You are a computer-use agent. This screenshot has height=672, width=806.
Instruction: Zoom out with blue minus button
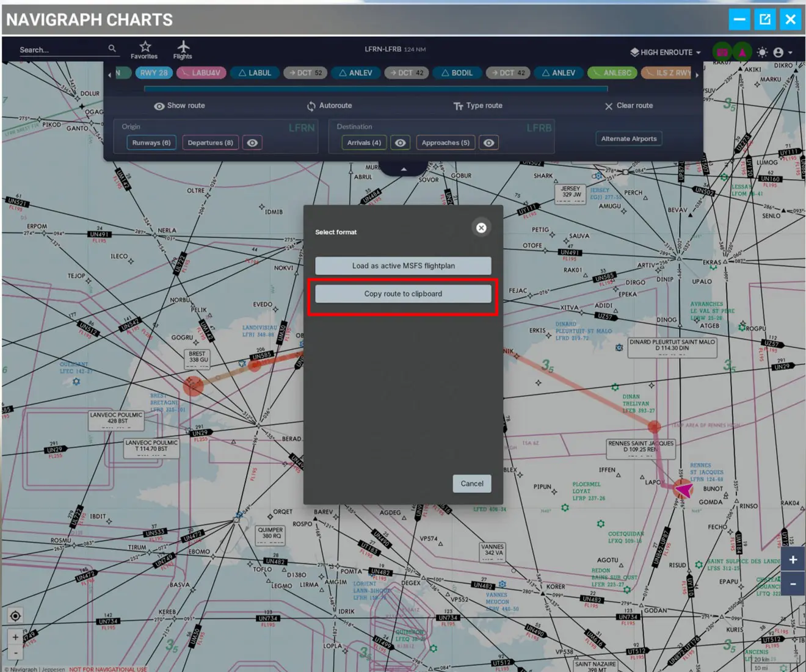point(793,583)
